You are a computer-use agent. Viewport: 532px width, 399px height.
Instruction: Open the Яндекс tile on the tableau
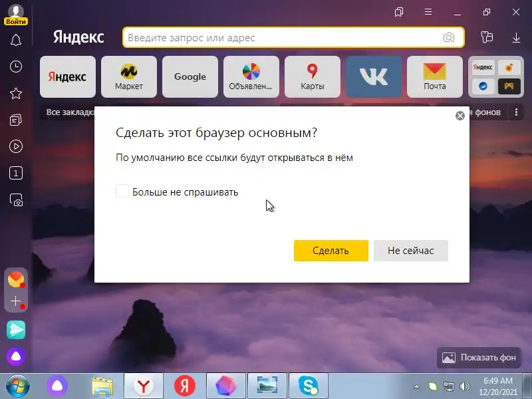coord(68,76)
